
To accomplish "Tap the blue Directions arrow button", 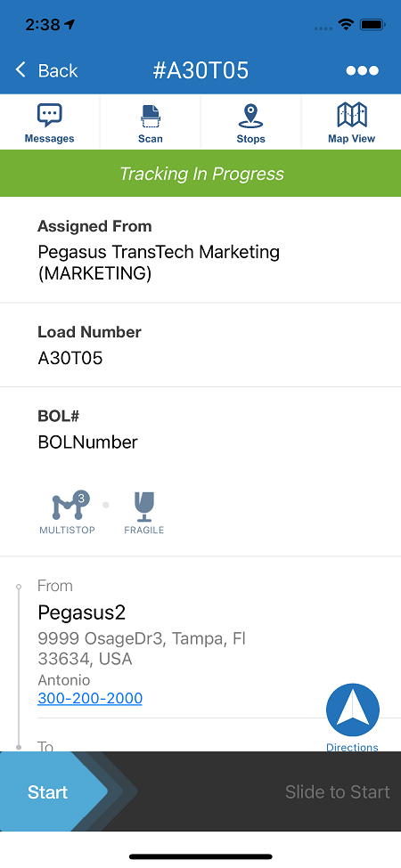I will (353, 710).
